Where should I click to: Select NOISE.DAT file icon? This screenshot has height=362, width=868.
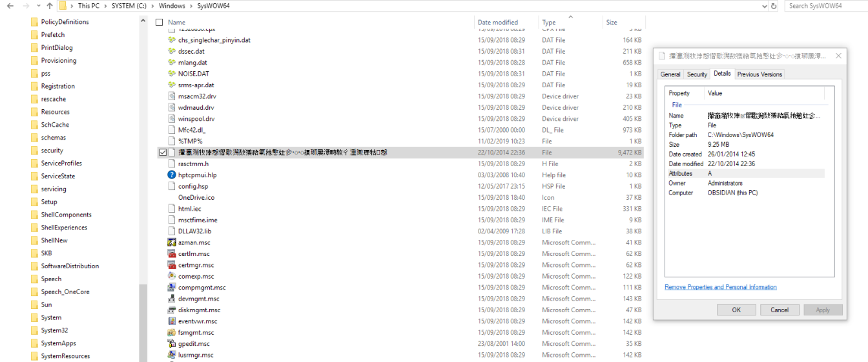172,74
